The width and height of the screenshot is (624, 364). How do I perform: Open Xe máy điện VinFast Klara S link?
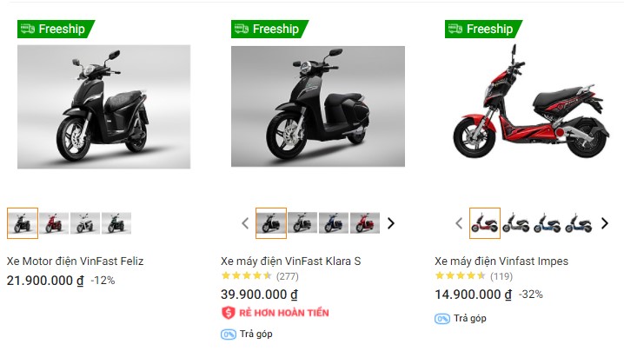pos(291,261)
